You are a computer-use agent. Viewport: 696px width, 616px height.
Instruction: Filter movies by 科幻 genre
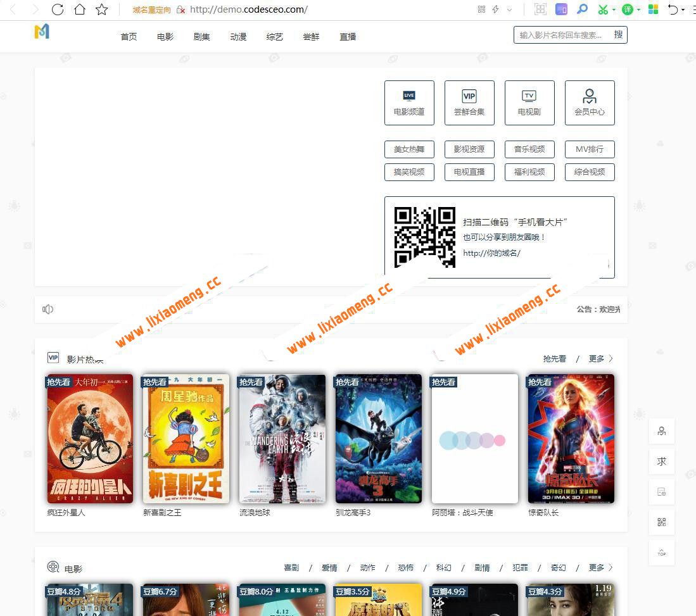point(444,568)
